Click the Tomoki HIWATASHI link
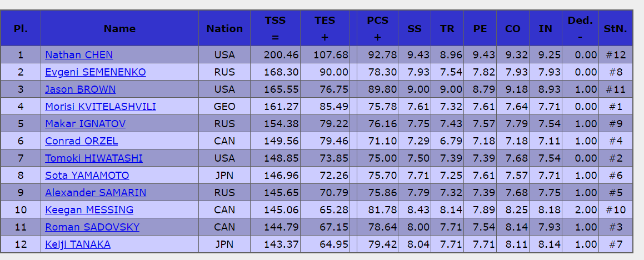 (94, 158)
